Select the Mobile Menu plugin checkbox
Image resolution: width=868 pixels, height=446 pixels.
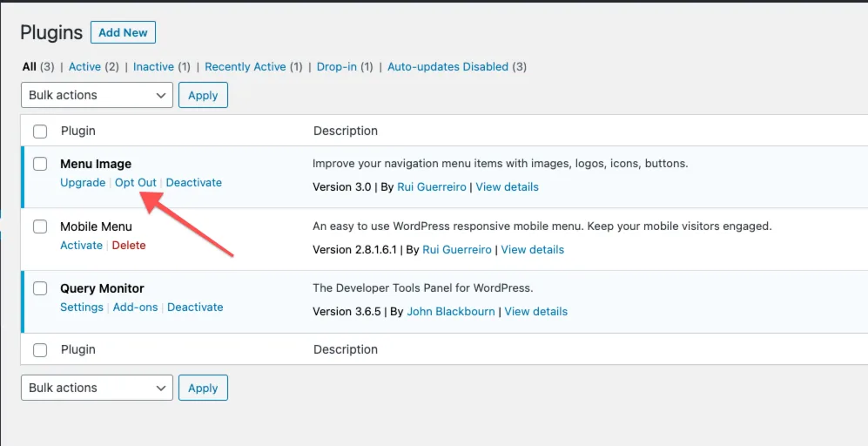40,226
